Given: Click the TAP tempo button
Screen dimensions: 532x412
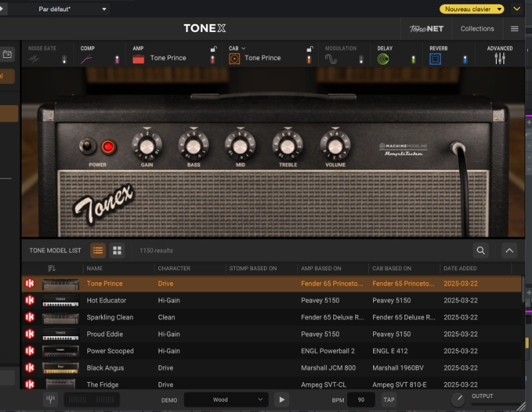Looking at the screenshot, I should pos(389,400).
